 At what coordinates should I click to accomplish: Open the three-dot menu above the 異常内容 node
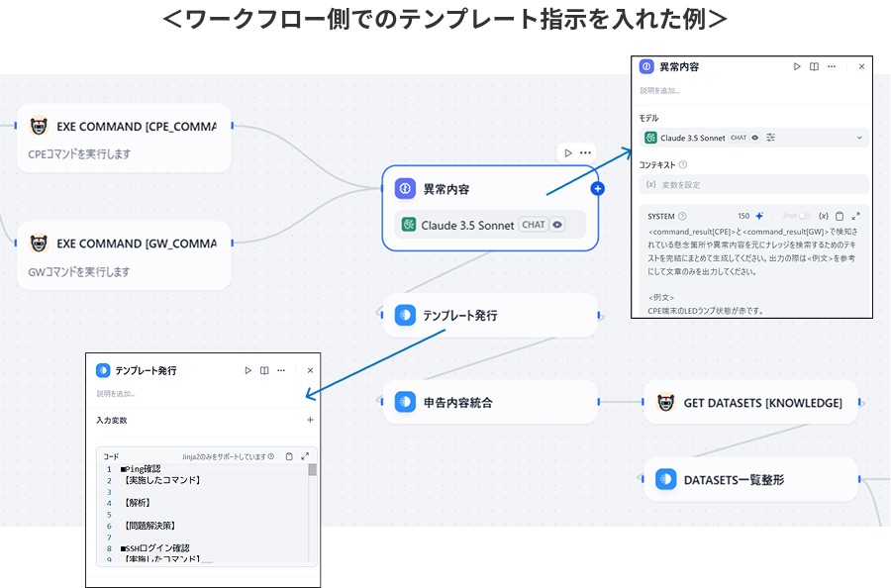point(585,152)
